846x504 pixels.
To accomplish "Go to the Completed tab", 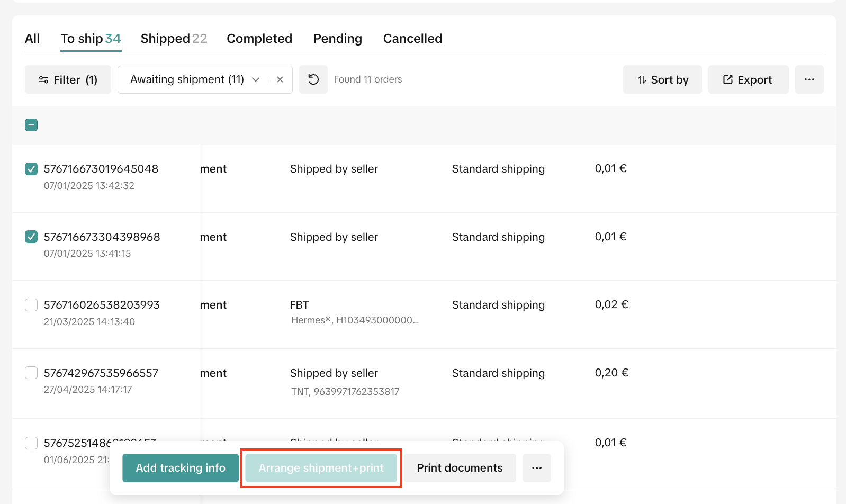I will click(x=259, y=39).
